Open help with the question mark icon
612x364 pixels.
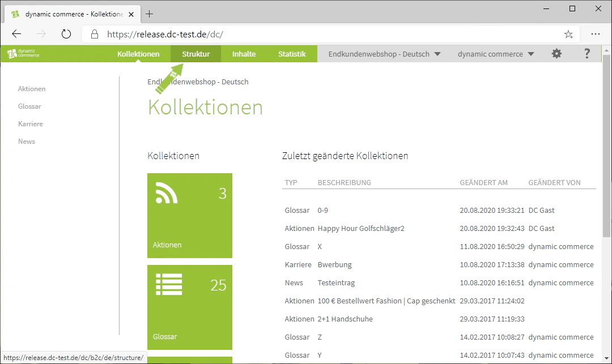point(586,54)
